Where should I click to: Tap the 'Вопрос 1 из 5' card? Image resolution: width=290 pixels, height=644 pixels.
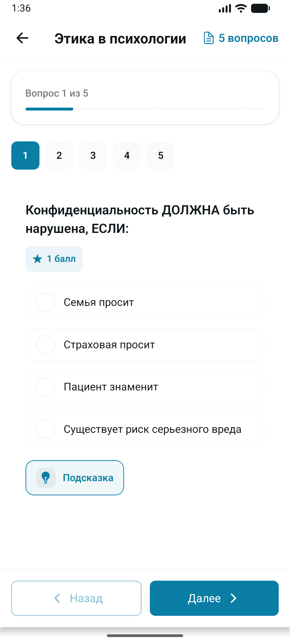[145, 97]
